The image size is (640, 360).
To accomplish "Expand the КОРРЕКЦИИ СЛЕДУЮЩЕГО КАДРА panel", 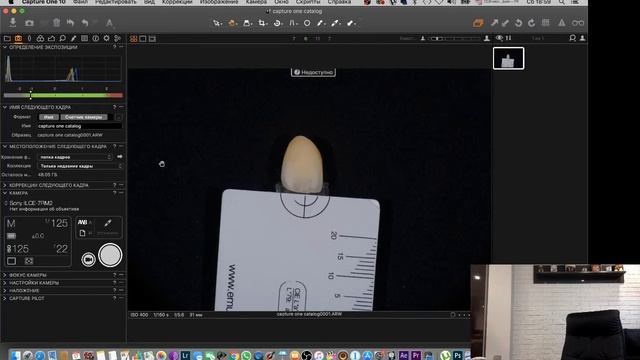I will [5, 185].
